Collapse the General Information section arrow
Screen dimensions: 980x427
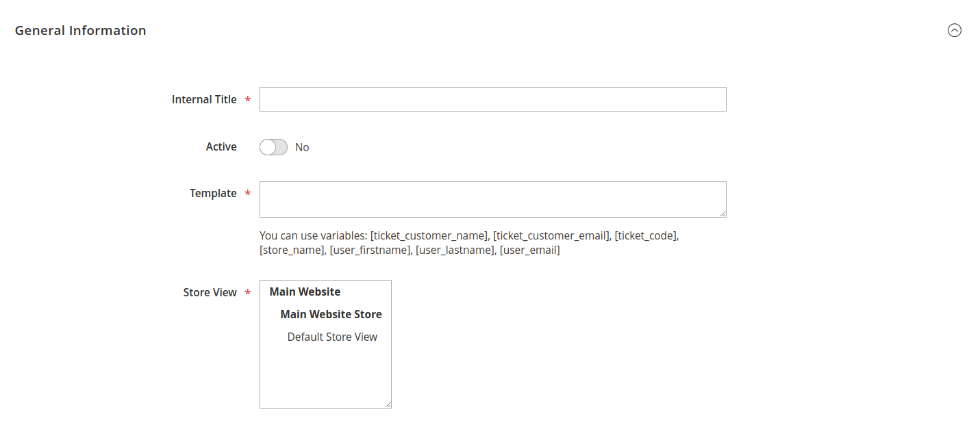tap(954, 30)
